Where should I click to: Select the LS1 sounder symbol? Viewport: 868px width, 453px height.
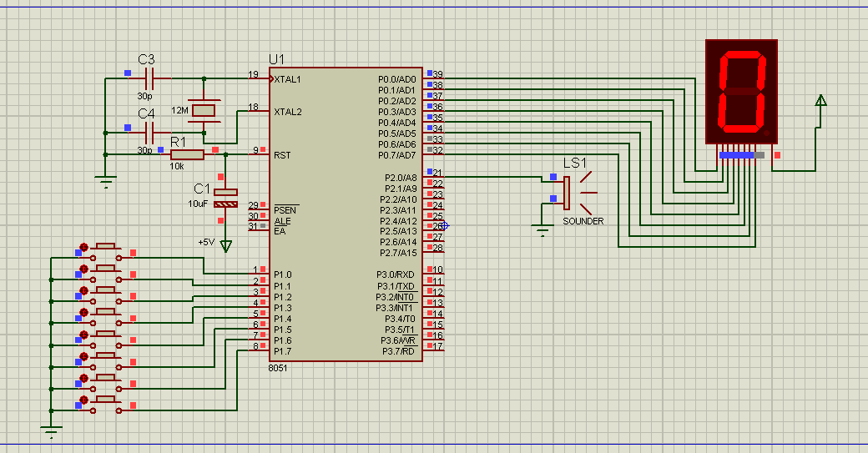pyautogui.click(x=576, y=193)
